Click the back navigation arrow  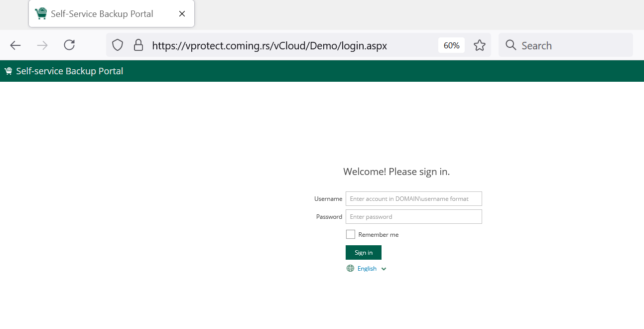click(x=15, y=45)
